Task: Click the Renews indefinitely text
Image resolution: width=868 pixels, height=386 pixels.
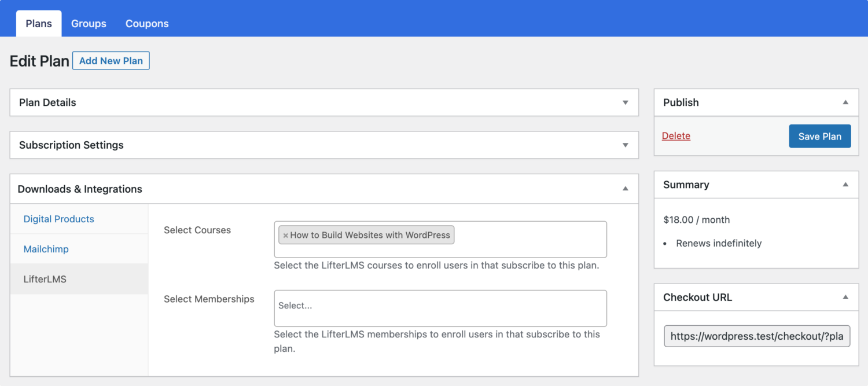Action: pos(719,243)
